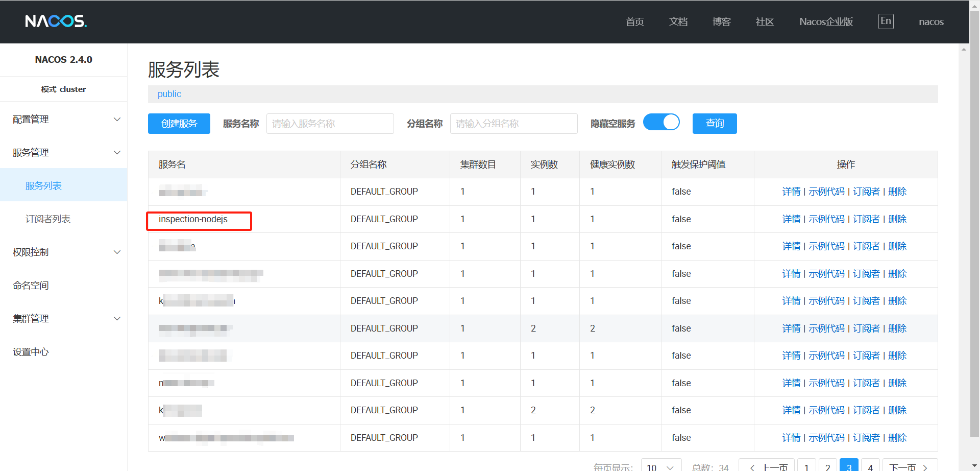
Task: Open 文档 in the top navigation
Action: click(x=678, y=21)
